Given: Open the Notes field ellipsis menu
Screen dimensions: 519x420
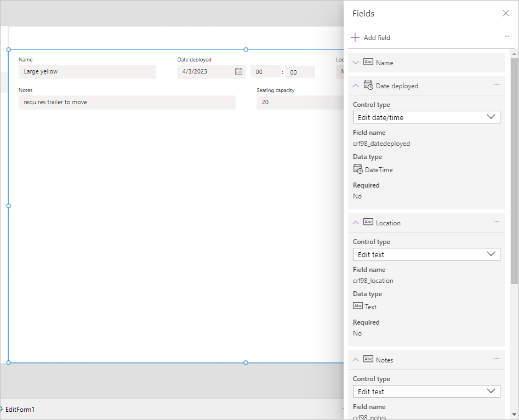Looking at the screenshot, I should coord(497,359).
